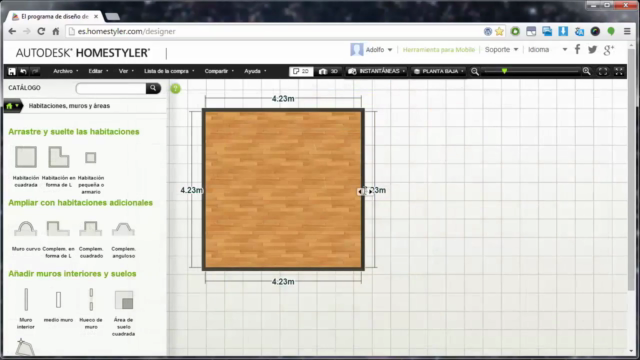Open the Facebook icon link

click(578, 50)
